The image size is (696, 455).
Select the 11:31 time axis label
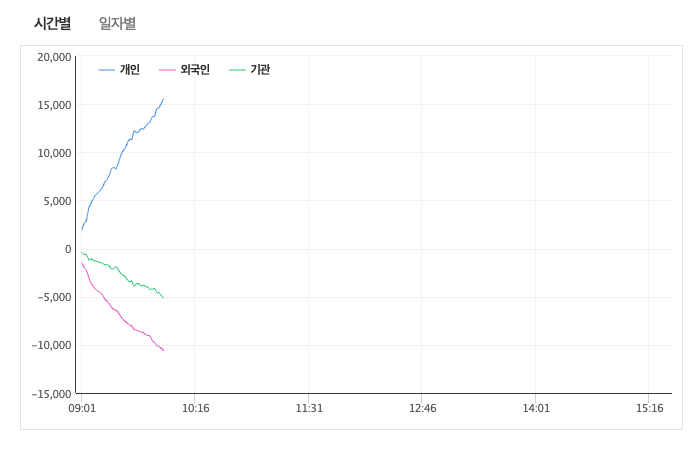(309, 408)
